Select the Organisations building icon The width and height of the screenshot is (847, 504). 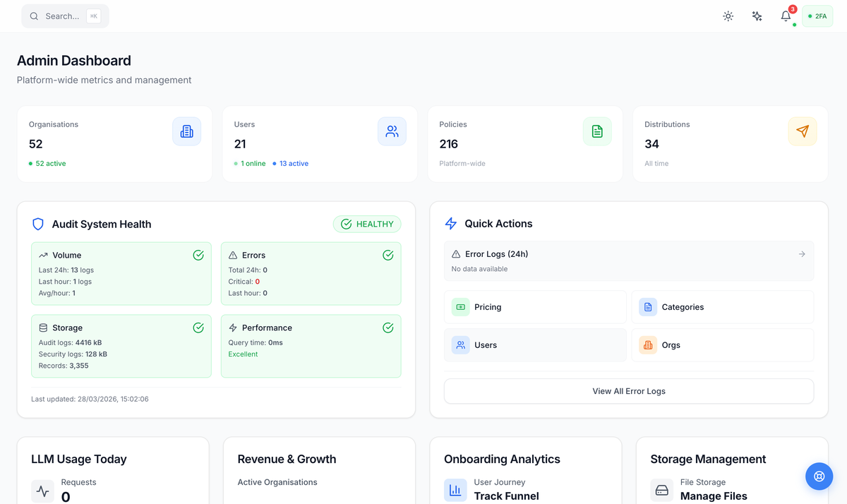186,131
